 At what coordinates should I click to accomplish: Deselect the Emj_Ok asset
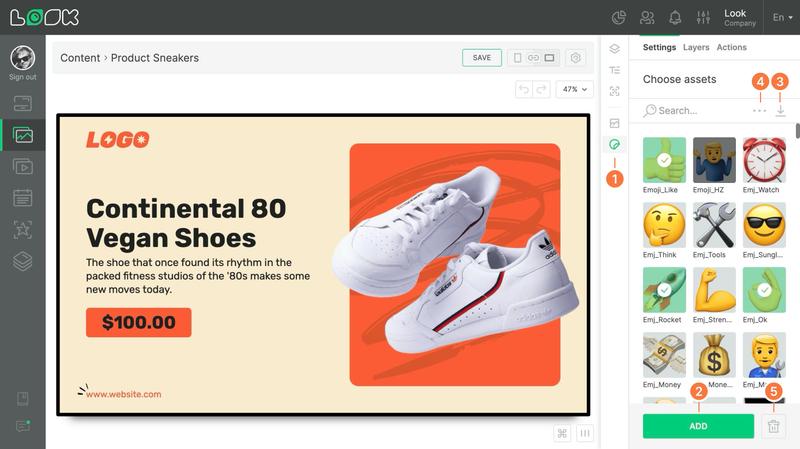pyautogui.click(x=764, y=290)
